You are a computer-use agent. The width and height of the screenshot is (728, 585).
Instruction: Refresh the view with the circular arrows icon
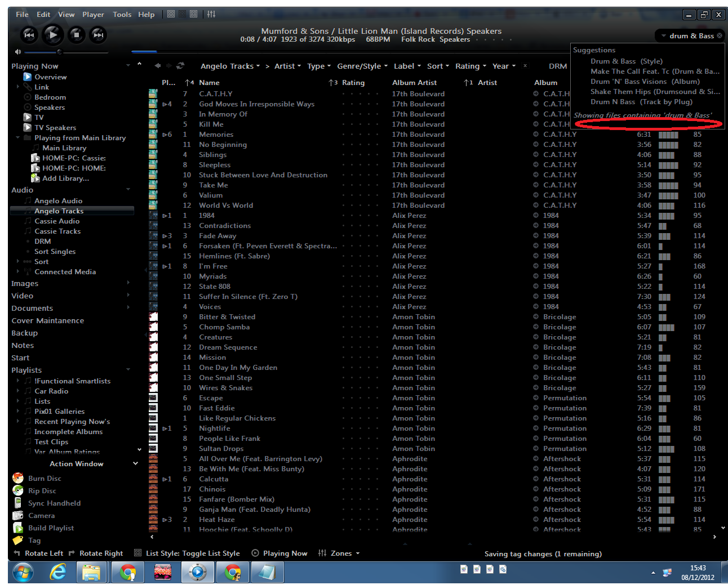pyautogui.click(x=180, y=66)
